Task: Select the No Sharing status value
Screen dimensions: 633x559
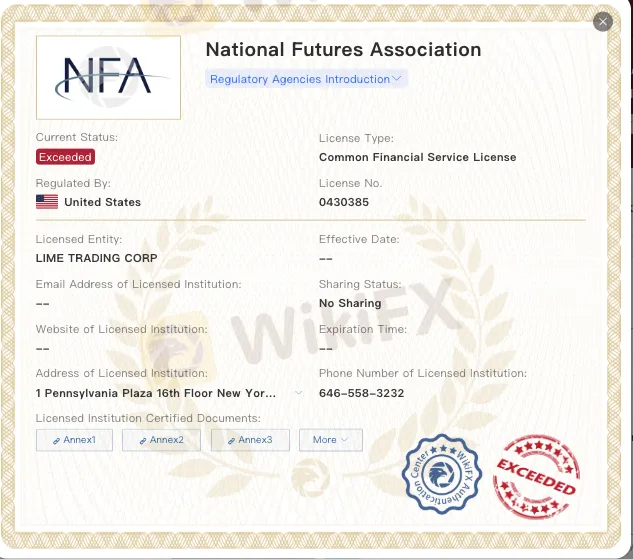Action: 350,303
